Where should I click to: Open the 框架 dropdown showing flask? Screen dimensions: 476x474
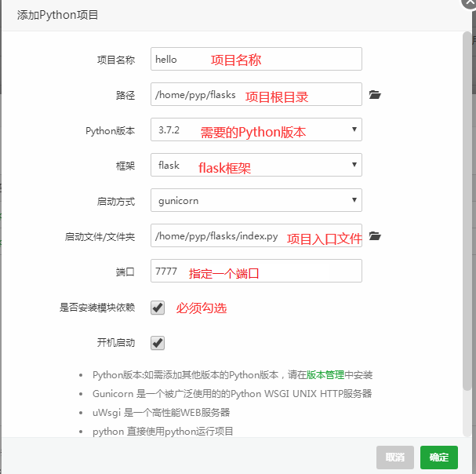(x=256, y=165)
